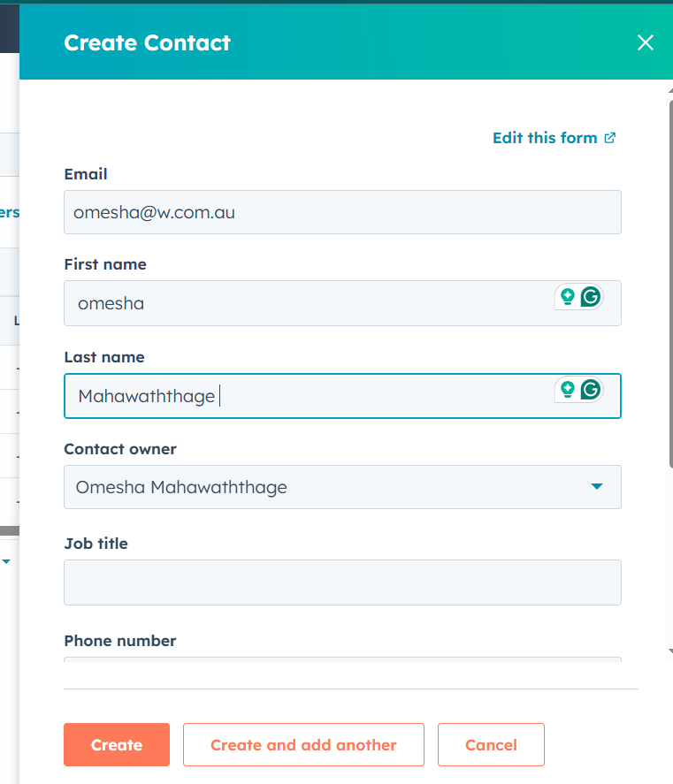Click the external link icon beside Edit this form

pyautogui.click(x=610, y=138)
